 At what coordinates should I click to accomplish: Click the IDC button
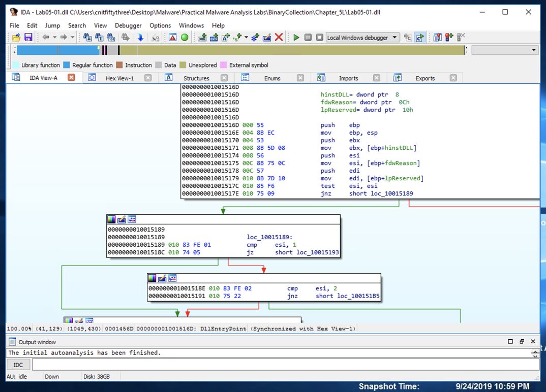pos(18,365)
